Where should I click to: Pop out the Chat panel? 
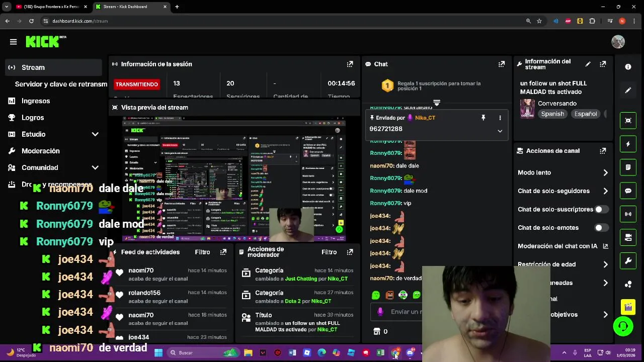[501, 64]
